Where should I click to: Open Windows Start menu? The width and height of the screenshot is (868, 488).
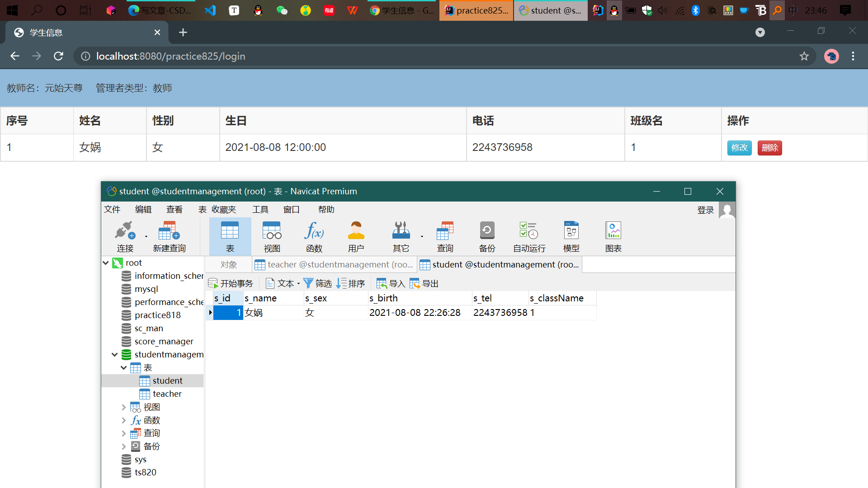point(12,10)
